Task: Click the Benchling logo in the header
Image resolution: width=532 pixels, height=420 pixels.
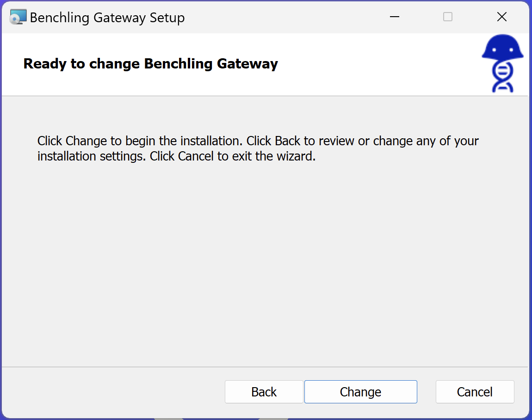Action: click(502, 63)
